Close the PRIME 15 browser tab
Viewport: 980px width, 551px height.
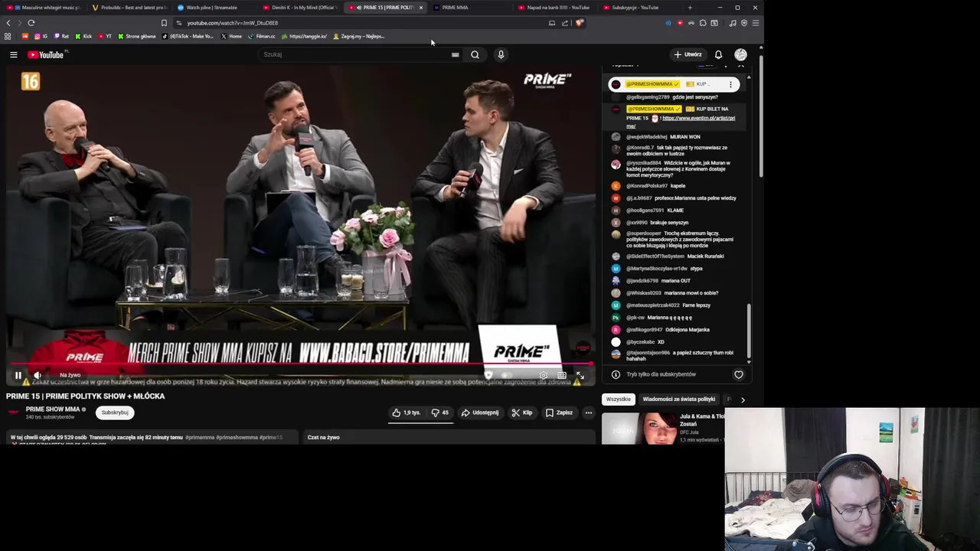420,8
